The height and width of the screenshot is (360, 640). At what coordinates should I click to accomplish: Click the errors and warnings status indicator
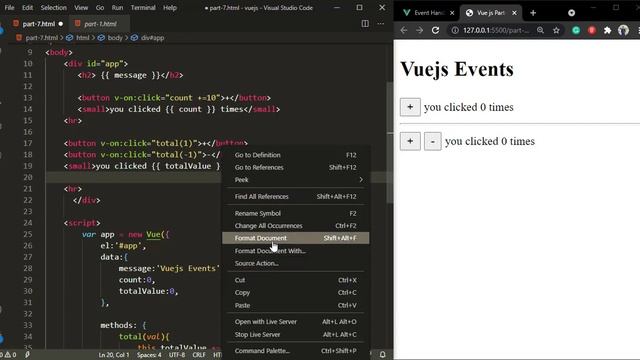pyautogui.click(x=8, y=354)
